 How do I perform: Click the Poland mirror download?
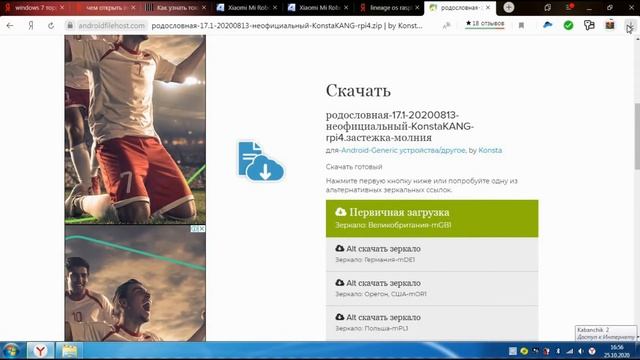(x=432, y=322)
